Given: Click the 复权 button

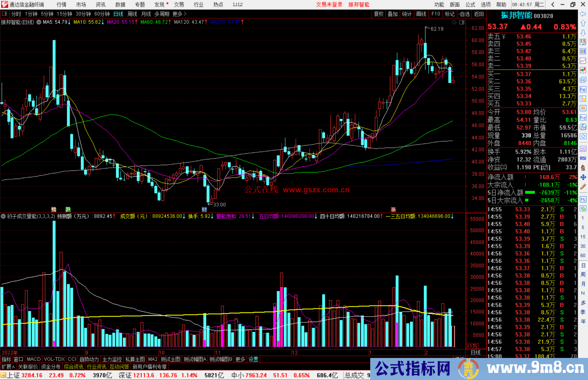Looking at the screenshot, I should click(x=379, y=14).
